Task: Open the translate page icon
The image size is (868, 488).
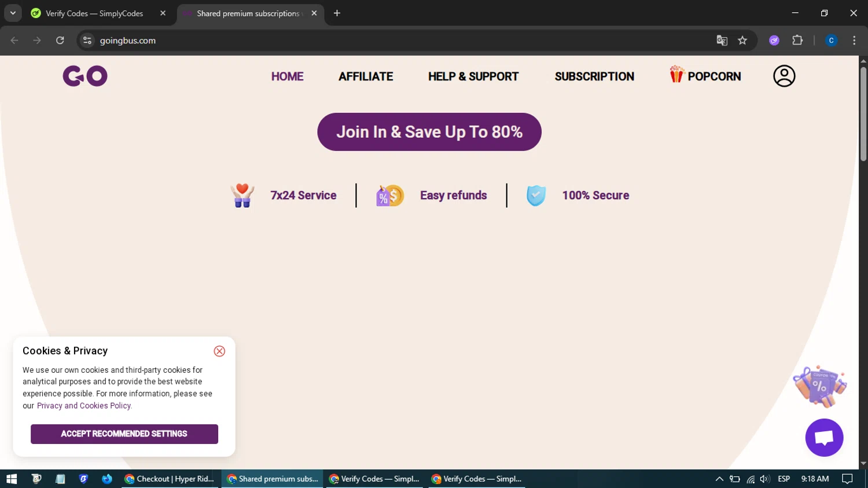Action: pyautogui.click(x=722, y=41)
